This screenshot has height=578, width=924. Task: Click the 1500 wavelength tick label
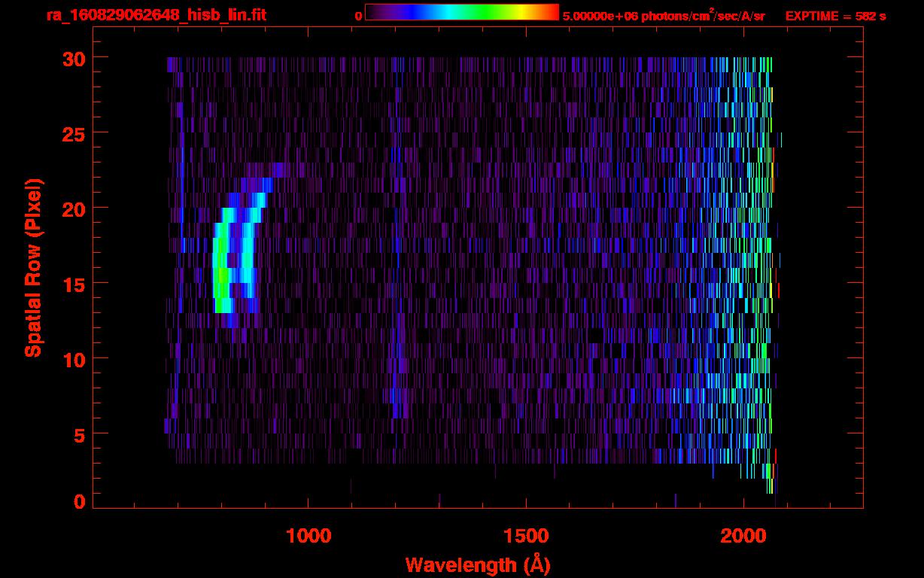click(526, 535)
